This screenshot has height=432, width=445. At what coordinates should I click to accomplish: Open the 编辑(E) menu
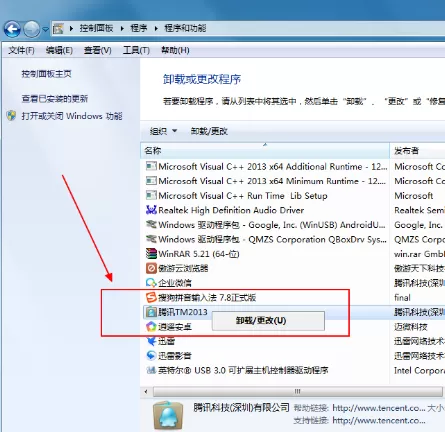click(x=59, y=50)
